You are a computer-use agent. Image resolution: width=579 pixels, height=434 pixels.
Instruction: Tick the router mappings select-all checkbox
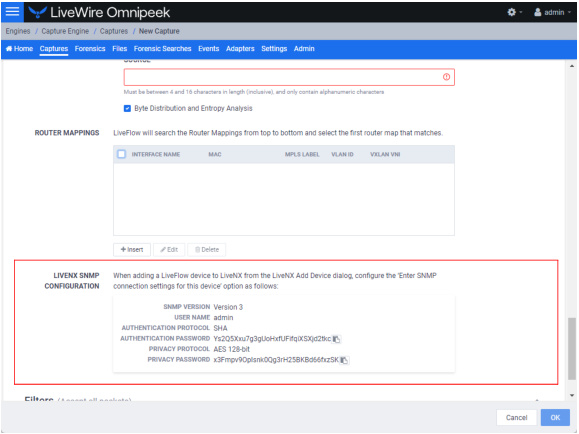point(121,154)
